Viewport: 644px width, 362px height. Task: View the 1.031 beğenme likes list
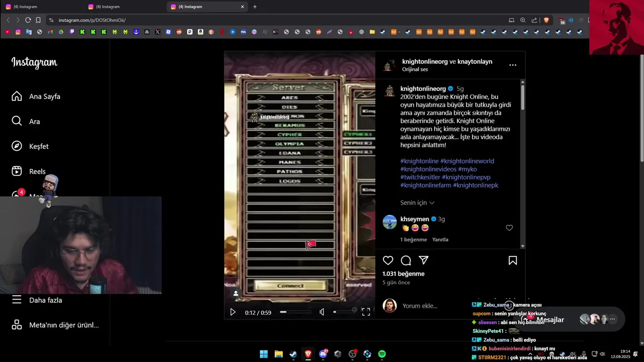coord(404,274)
